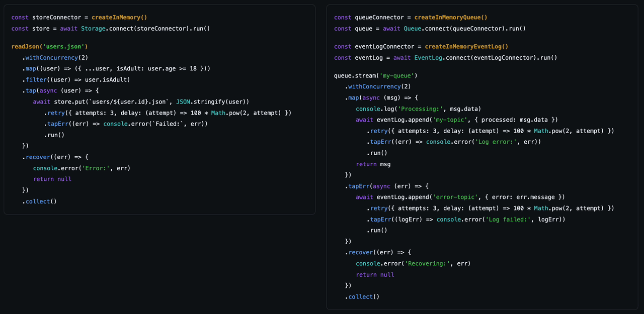
Task: Click the 'my-queue' string
Action: pos(396,76)
